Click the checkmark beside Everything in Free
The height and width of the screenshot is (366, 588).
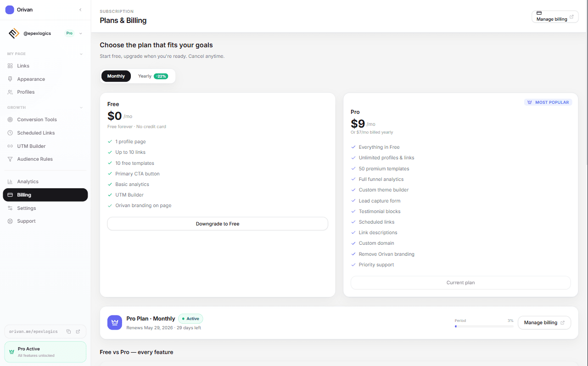coord(353,147)
